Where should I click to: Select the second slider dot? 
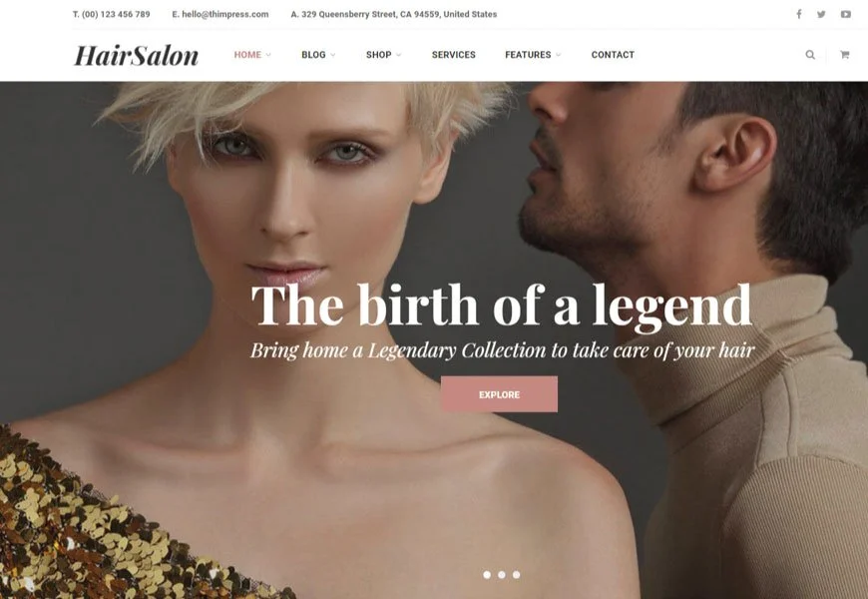point(502,575)
